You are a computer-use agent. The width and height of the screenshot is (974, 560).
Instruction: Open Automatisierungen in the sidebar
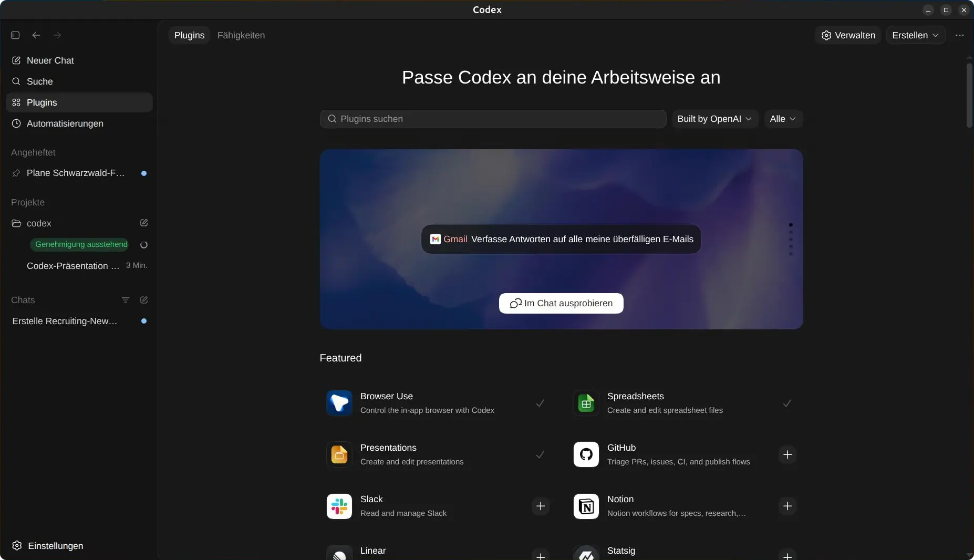point(79,123)
